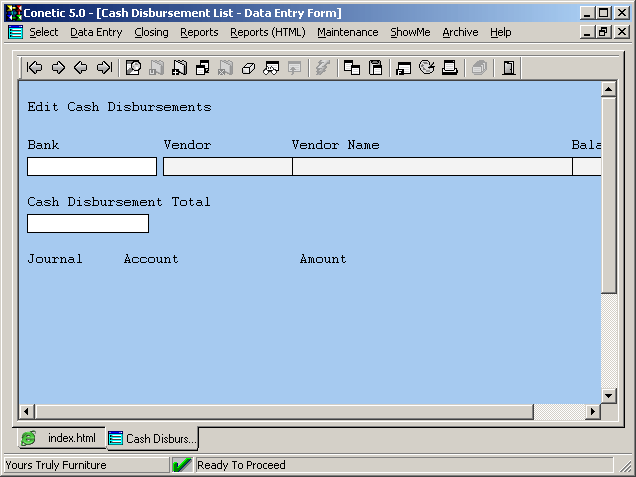Switch to the index.html tab
The height and width of the screenshot is (477, 636).
tap(62, 438)
